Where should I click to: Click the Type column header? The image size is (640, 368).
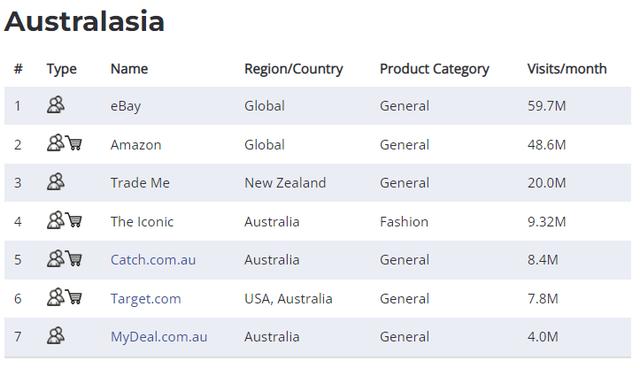tap(61, 69)
